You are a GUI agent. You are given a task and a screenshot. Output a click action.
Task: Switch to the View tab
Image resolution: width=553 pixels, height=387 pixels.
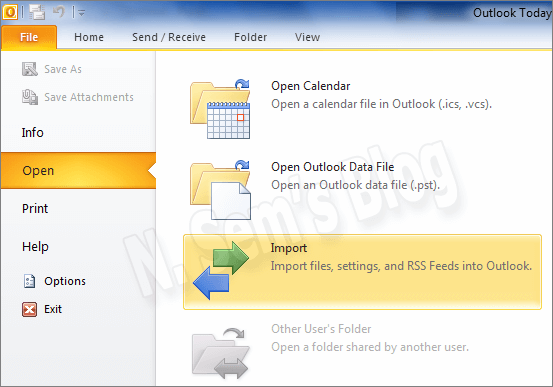coord(307,37)
